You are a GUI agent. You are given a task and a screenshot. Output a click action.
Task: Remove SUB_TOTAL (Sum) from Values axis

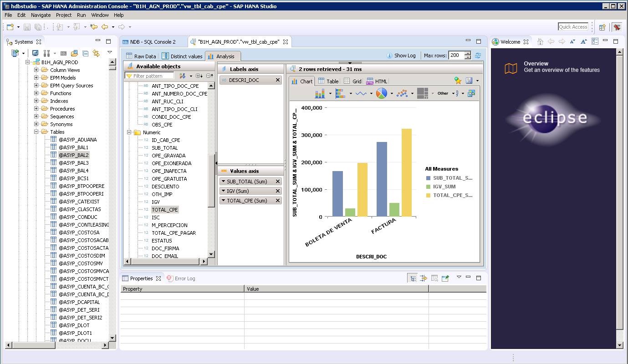[278, 182]
